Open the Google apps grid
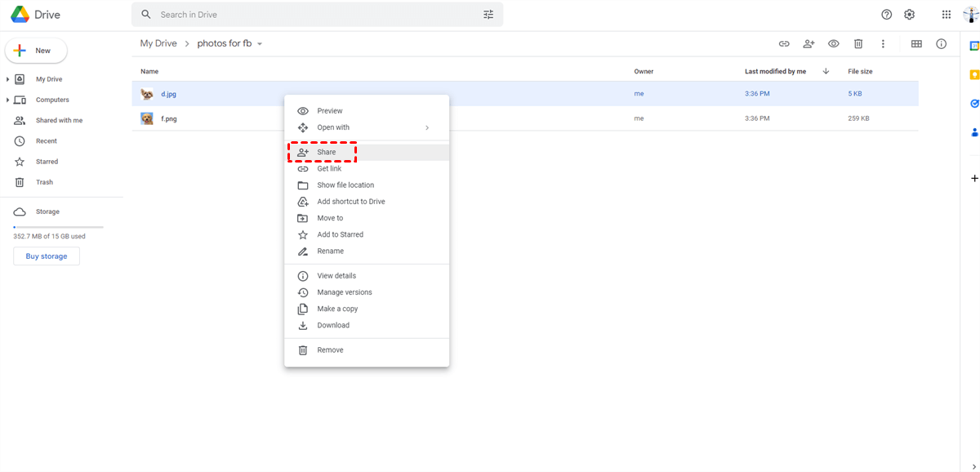 pos(946,15)
